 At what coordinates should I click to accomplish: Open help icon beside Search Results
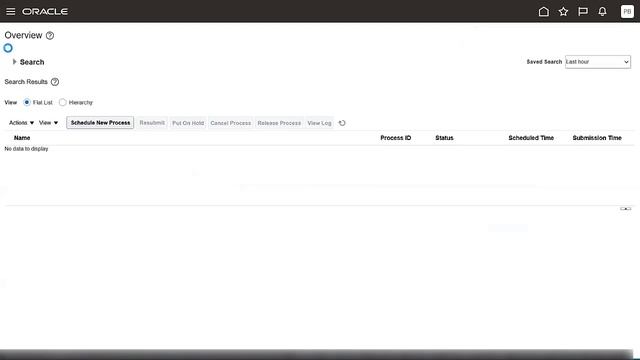[x=55, y=82]
